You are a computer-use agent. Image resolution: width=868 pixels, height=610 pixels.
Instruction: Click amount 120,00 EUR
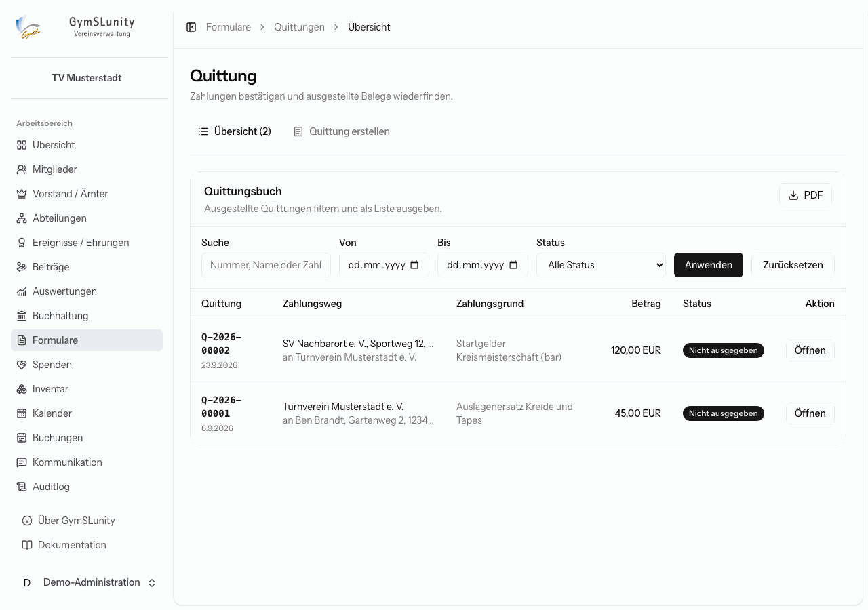(x=636, y=350)
